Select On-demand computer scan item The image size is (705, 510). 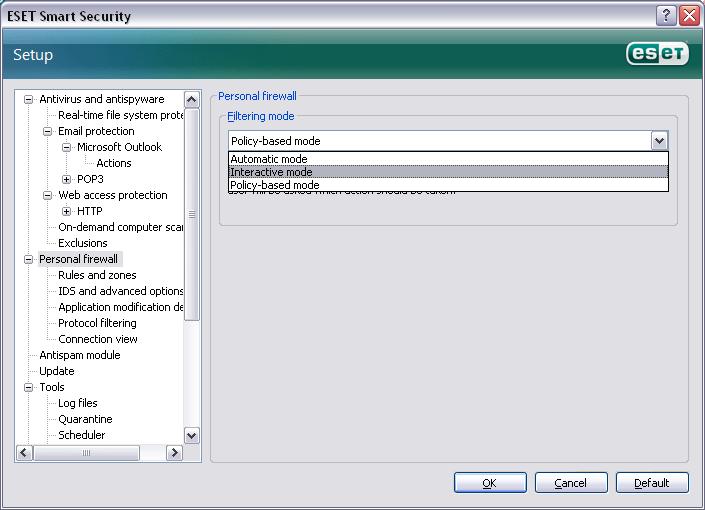[x=120, y=227]
